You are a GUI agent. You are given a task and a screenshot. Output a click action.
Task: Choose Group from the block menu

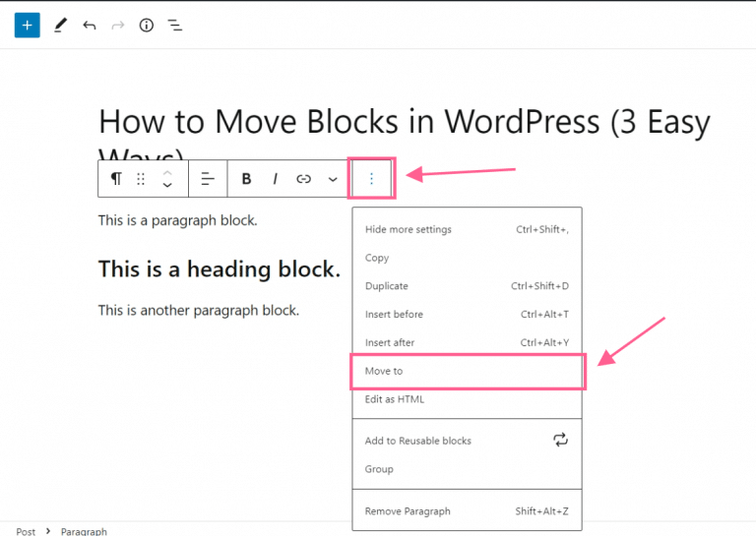click(x=467, y=469)
